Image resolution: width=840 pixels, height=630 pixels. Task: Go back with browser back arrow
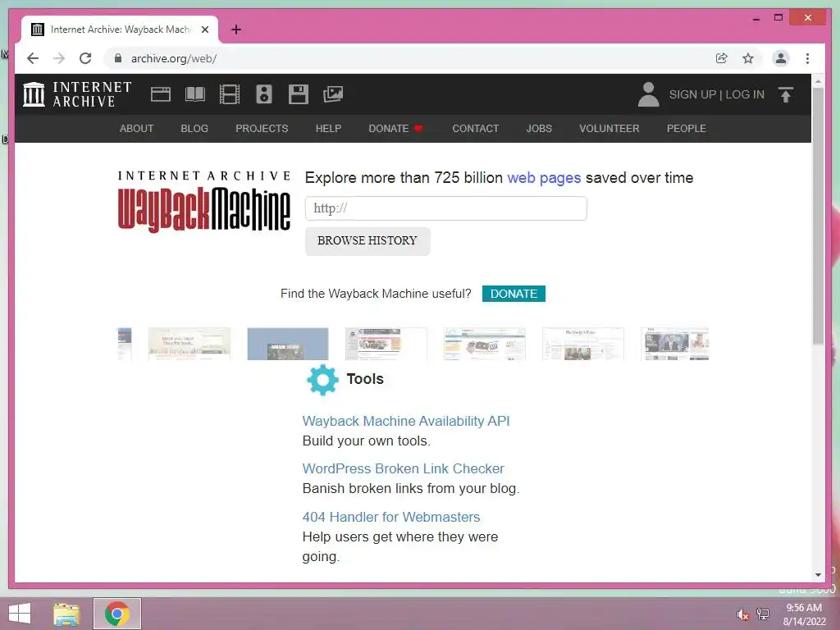tap(33, 58)
